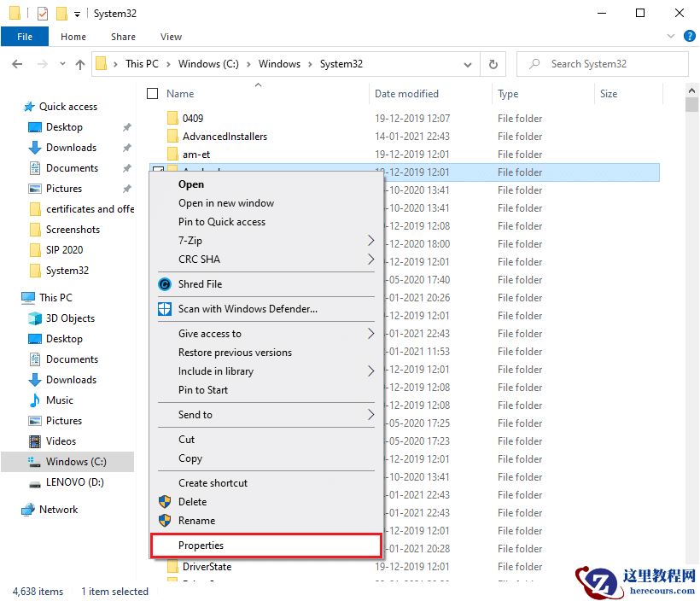Click the Windows Defender shield icon
700x601 pixels.
[165, 308]
